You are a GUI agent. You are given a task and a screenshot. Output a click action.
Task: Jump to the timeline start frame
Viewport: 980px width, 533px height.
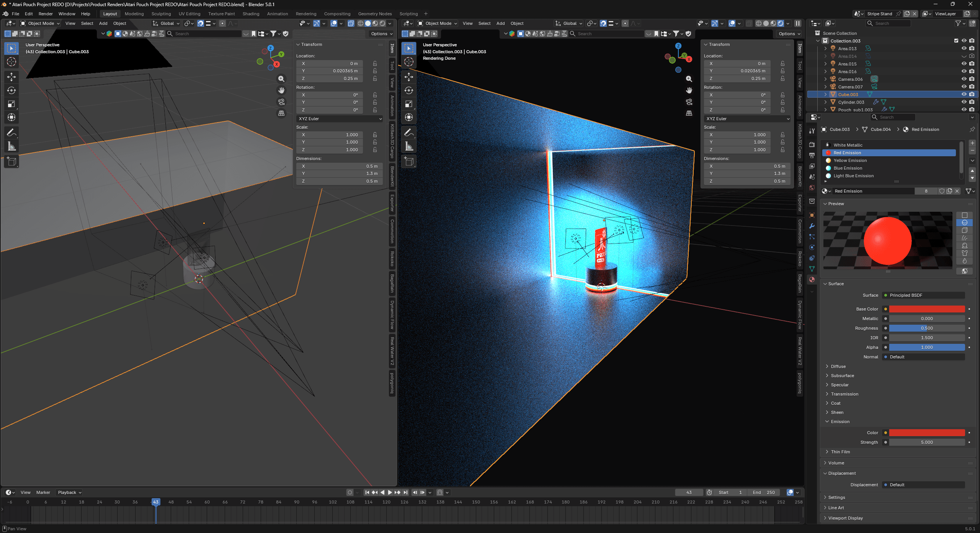367,492
